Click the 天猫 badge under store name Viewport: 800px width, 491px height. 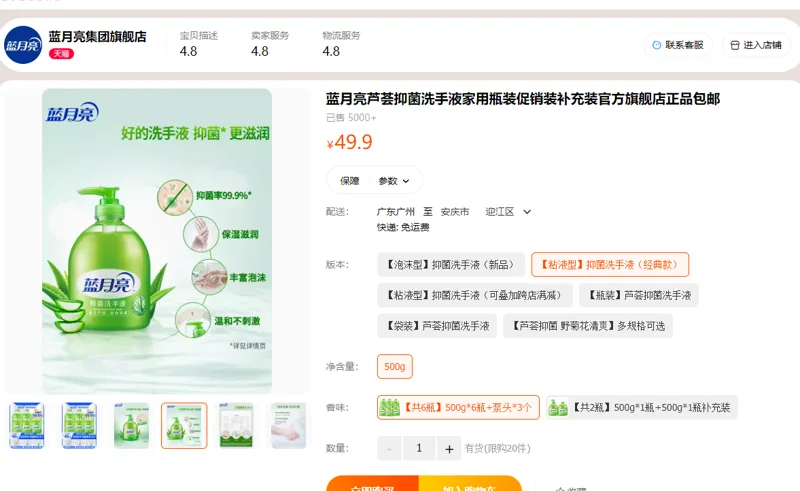coord(61,54)
